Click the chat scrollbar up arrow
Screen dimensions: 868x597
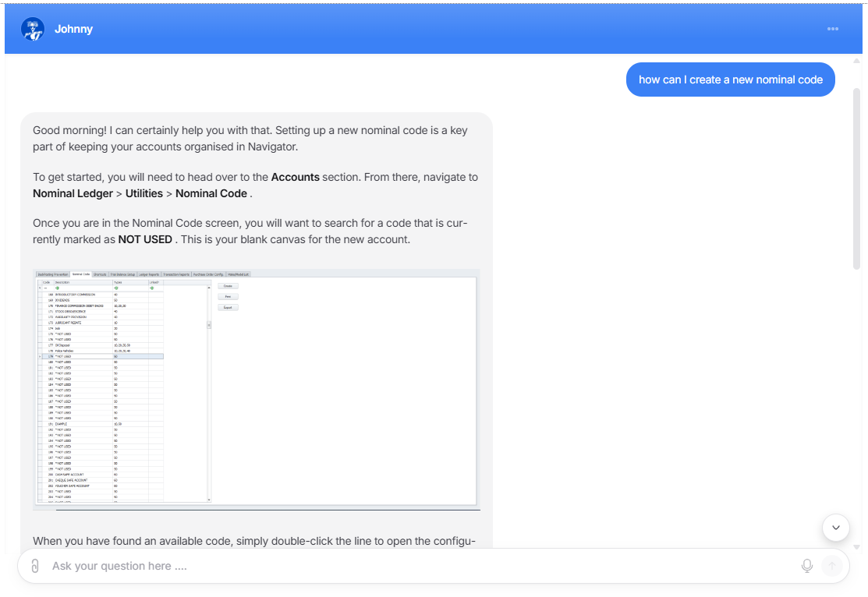pyautogui.click(x=857, y=60)
